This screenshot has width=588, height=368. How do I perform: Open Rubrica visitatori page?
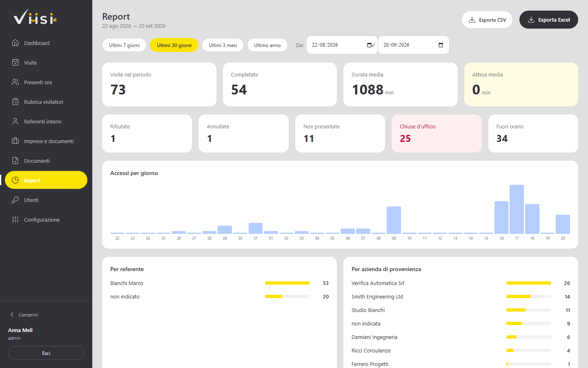pyautogui.click(x=46, y=102)
